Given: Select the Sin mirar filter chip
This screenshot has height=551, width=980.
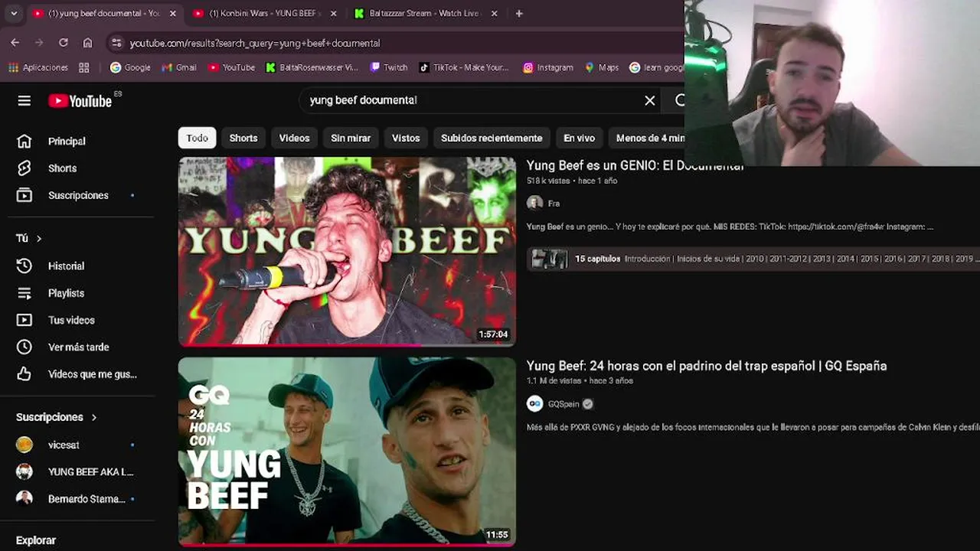Looking at the screenshot, I should click(x=351, y=138).
